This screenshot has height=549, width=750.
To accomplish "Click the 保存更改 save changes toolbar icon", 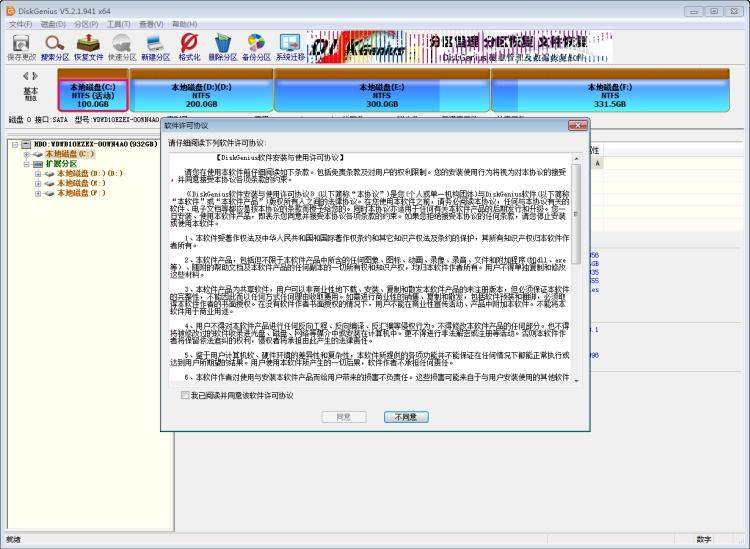I will 21,47.
